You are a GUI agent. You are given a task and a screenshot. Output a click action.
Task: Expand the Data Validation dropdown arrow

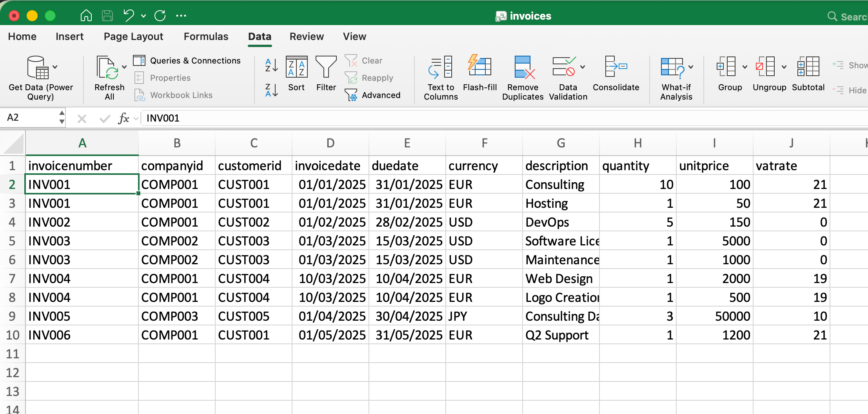[x=583, y=67]
